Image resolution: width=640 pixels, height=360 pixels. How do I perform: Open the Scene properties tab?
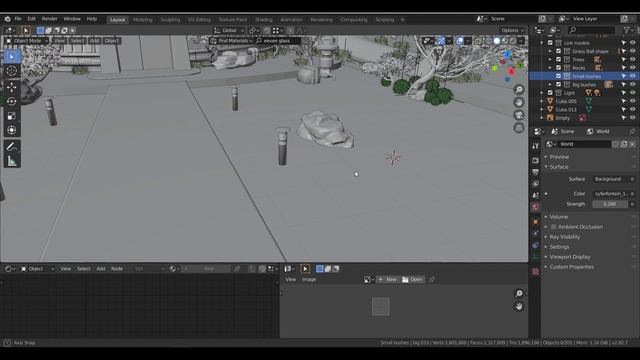pyautogui.click(x=536, y=195)
